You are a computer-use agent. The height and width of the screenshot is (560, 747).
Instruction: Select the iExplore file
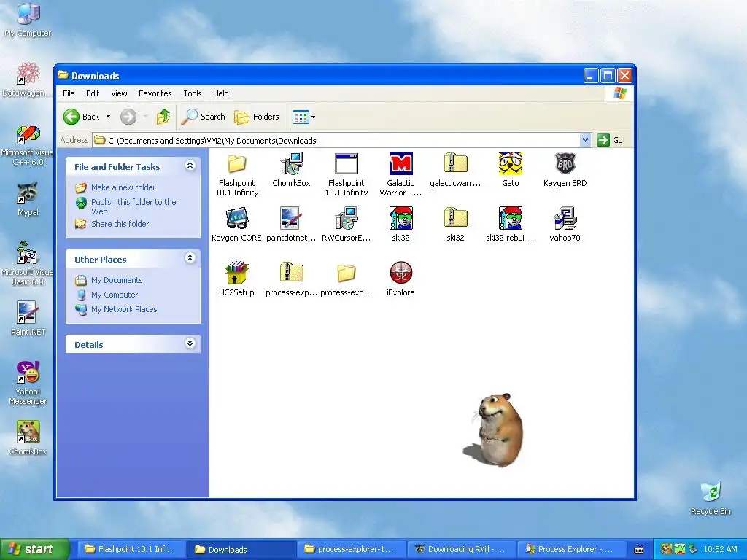400,273
